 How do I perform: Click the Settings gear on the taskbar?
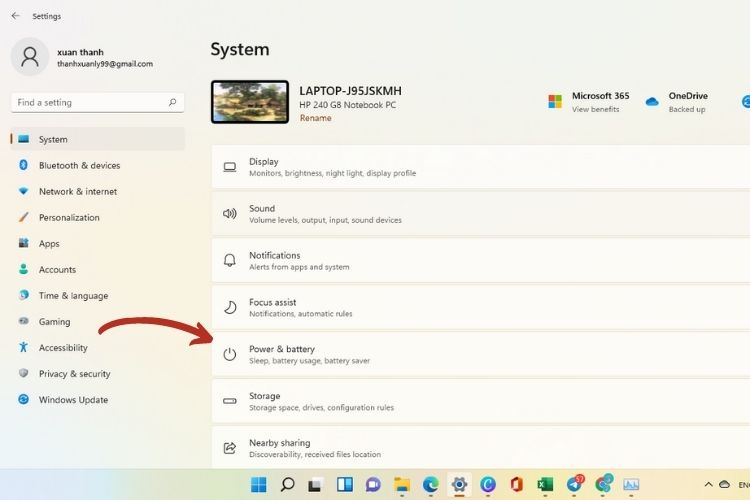[x=459, y=485]
